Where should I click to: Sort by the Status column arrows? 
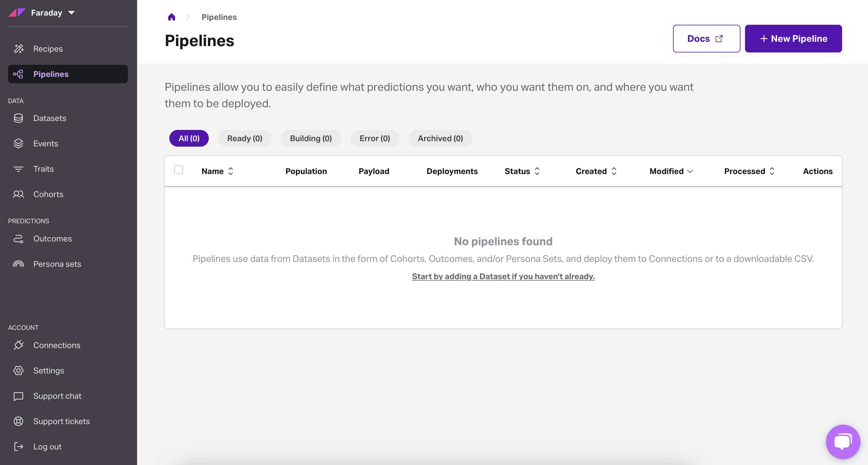click(537, 171)
